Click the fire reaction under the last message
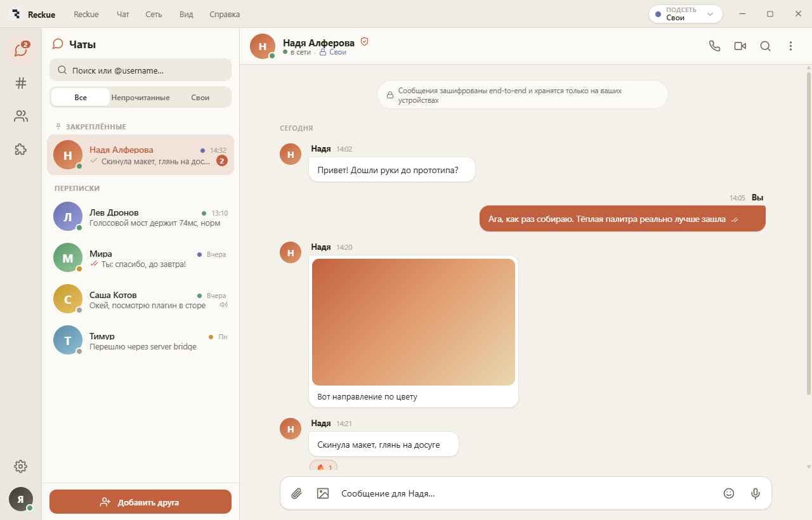Image resolution: width=812 pixels, height=520 pixels. coord(324,467)
